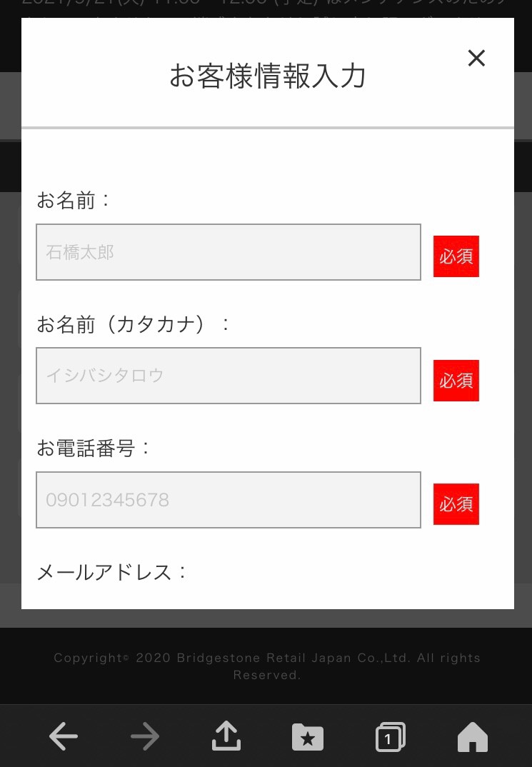Image resolution: width=532 pixels, height=767 pixels.
Task: Tap the browser forward arrow
Action: point(145,736)
